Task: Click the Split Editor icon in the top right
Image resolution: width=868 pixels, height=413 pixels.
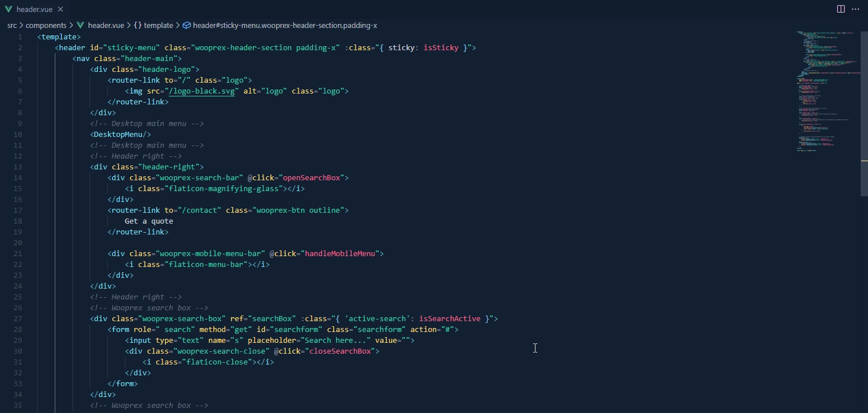Action: (841, 9)
